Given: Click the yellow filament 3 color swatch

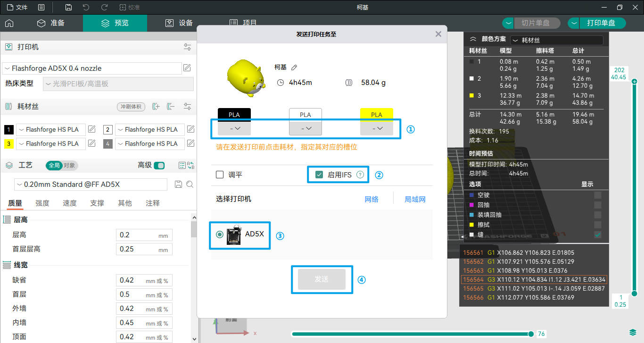Looking at the screenshot, I should point(9,144).
